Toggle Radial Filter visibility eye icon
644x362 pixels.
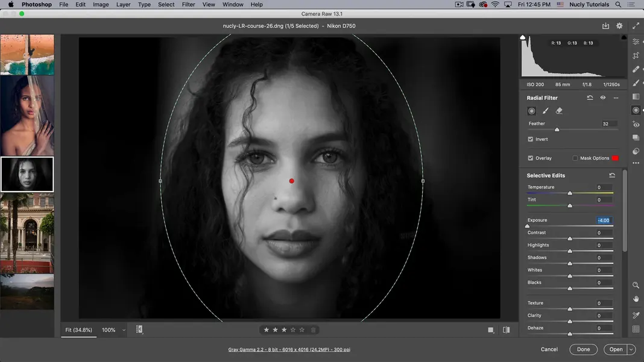(602, 98)
